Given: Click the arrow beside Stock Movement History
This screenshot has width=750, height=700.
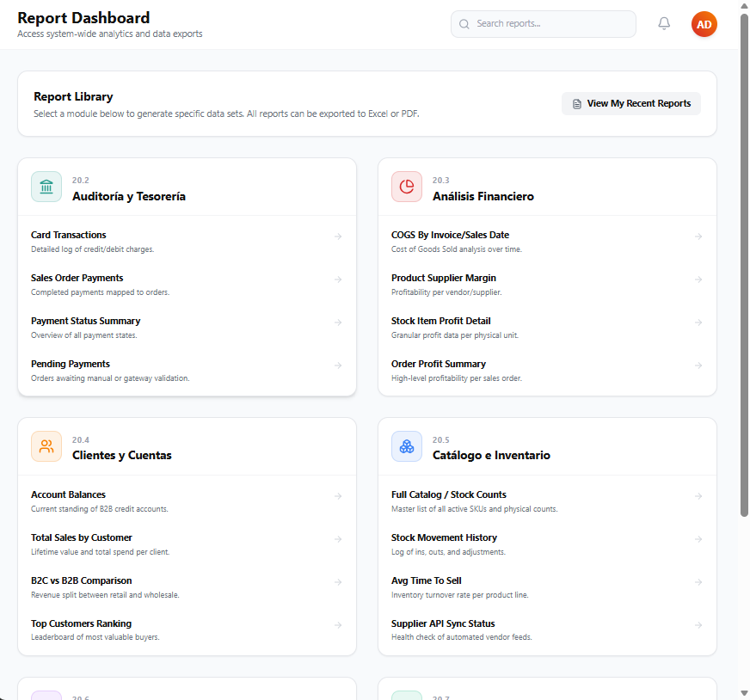Looking at the screenshot, I should pos(698,539).
